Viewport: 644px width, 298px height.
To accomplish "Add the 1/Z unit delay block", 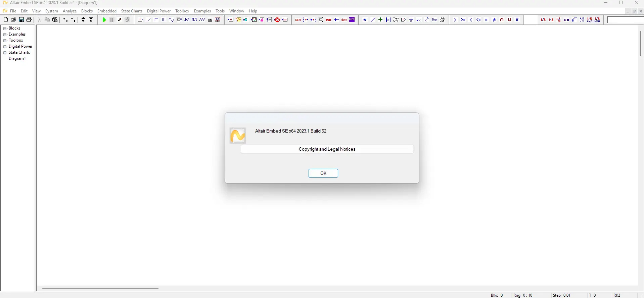I will pyautogui.click(x=551, y=20).
